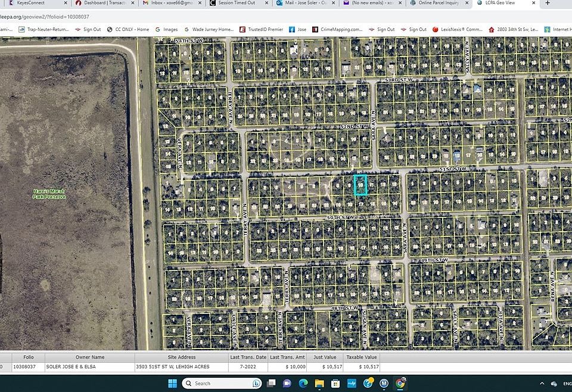Open the CC ONLY - Home bookmark

(128, 29)
